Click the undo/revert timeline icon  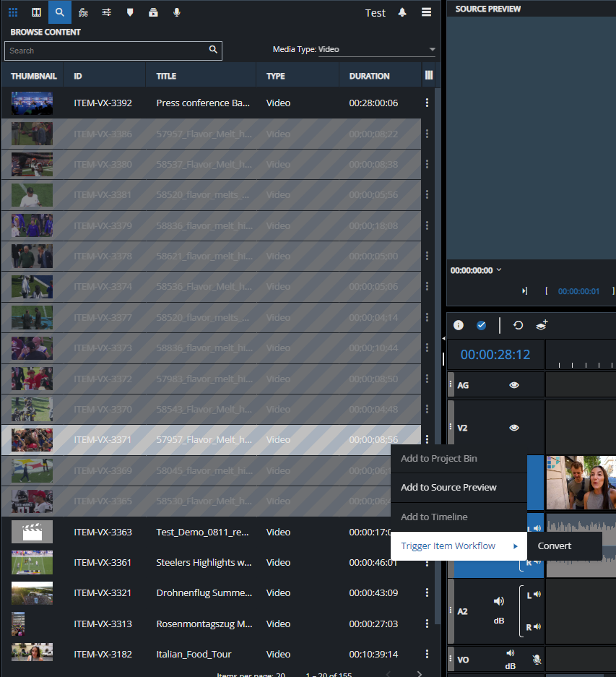pos(518,325)
